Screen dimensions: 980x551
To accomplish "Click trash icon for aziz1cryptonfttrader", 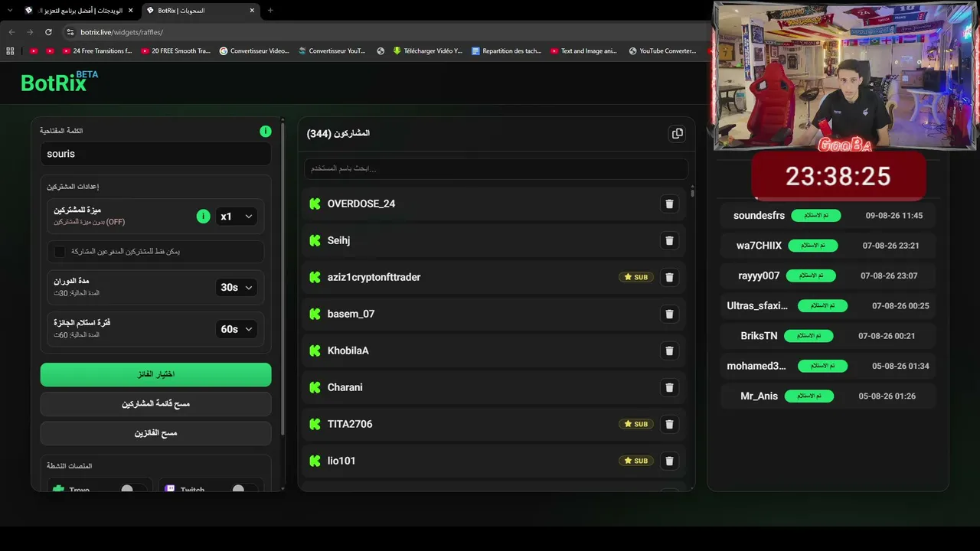I will pyautogui.click(x=669, y=277).
